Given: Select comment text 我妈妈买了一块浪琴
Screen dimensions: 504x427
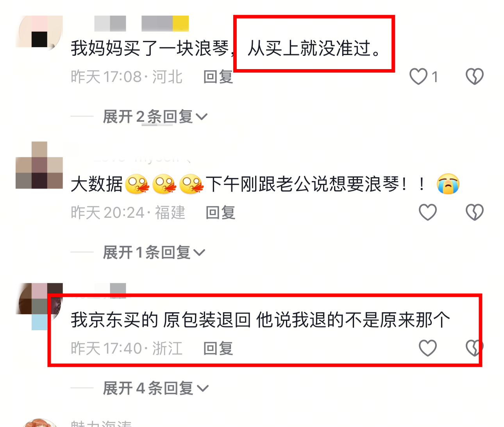Looking at the screenshot, I should (150, 49).
